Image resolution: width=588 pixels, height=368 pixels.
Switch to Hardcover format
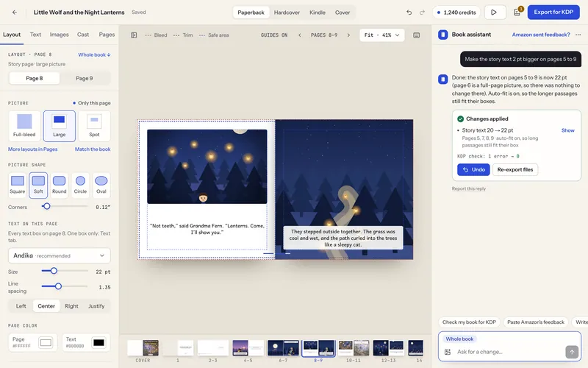coord(287,13)
